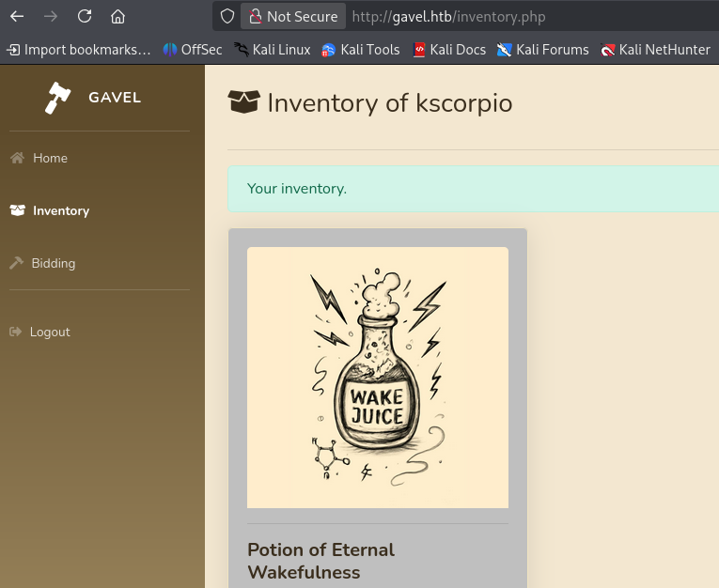Image resolution: width=719 pixels, height=588 pixels.
Task: Click the open box icon beside Inventory heading
Action: click(x=243, y=101)
